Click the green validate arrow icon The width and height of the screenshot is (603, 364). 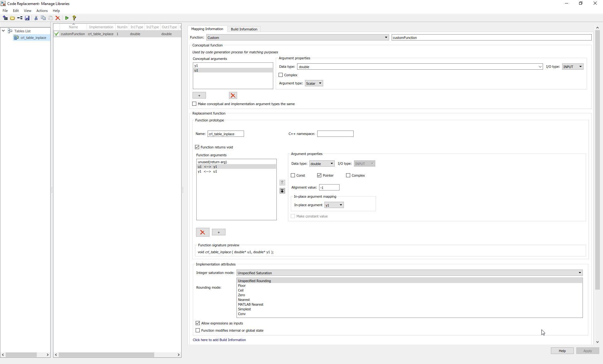point(67,18)
